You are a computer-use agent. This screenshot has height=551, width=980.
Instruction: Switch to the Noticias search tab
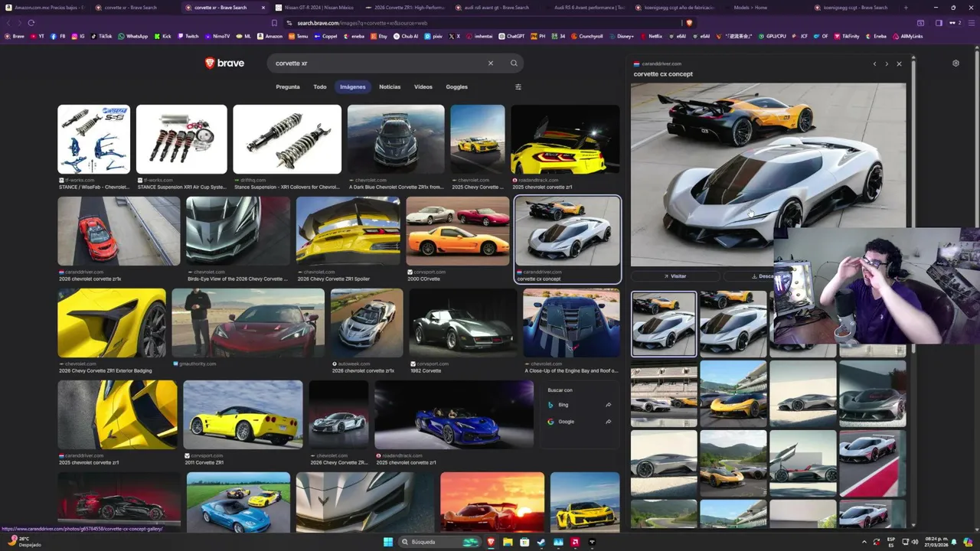(x=390, y=86)
